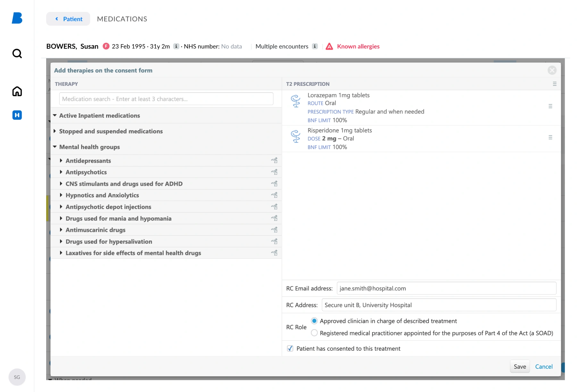
Task: Click the Save button
Action: point(520,367)
